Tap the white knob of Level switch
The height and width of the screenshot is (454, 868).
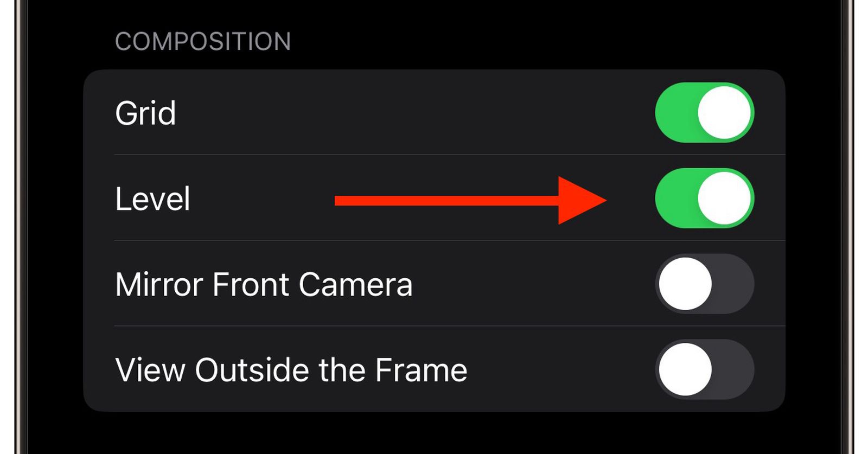pos(724,199)
